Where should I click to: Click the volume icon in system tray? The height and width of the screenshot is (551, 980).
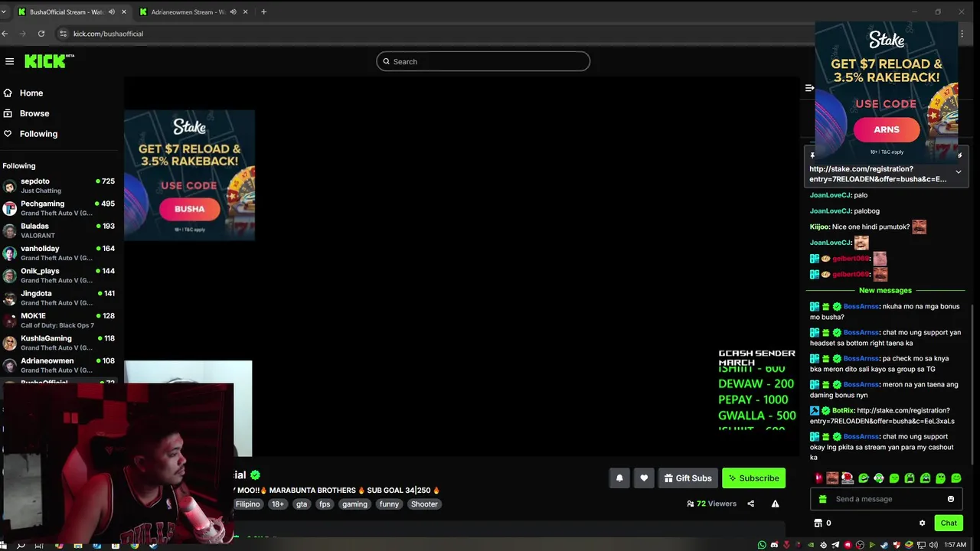(933, 545)
